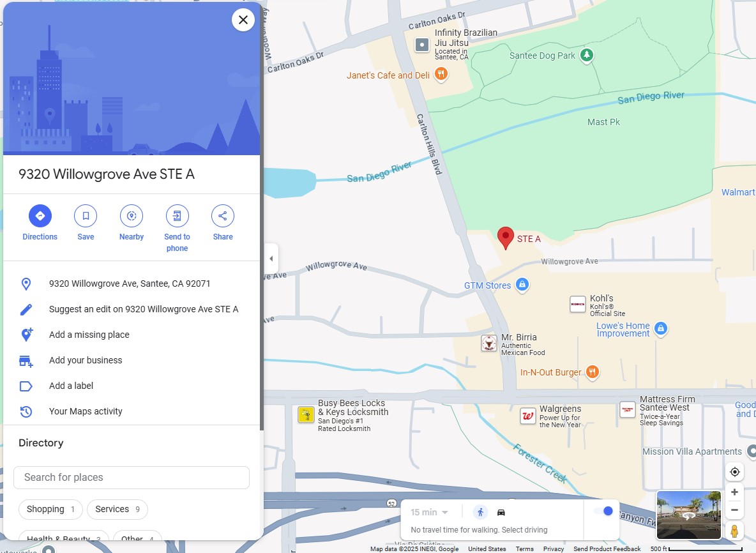Click the 500 ft map scale
Screen dimensions: 756x553
point(696,549)
